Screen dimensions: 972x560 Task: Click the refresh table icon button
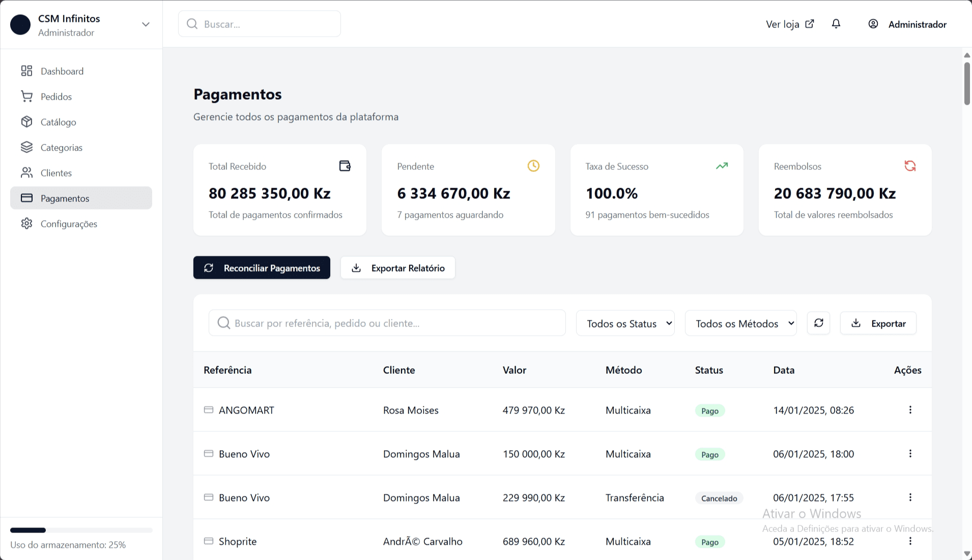coord(818,323)
